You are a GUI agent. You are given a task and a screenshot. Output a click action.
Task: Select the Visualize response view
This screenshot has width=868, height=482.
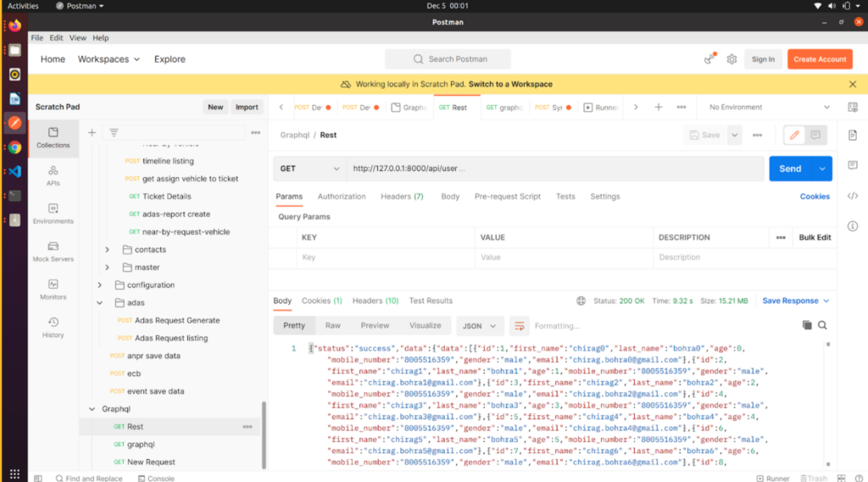click(x=426, y=326)
